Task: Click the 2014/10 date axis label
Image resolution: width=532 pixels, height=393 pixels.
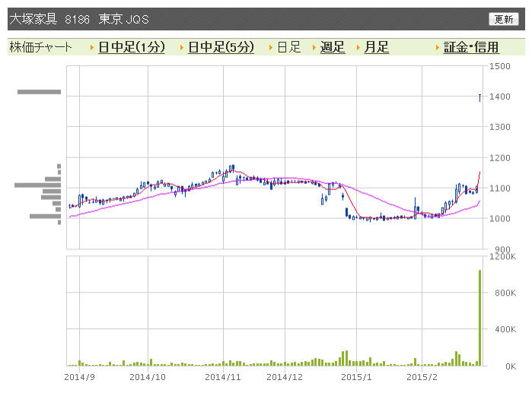Action: [148, 377]
